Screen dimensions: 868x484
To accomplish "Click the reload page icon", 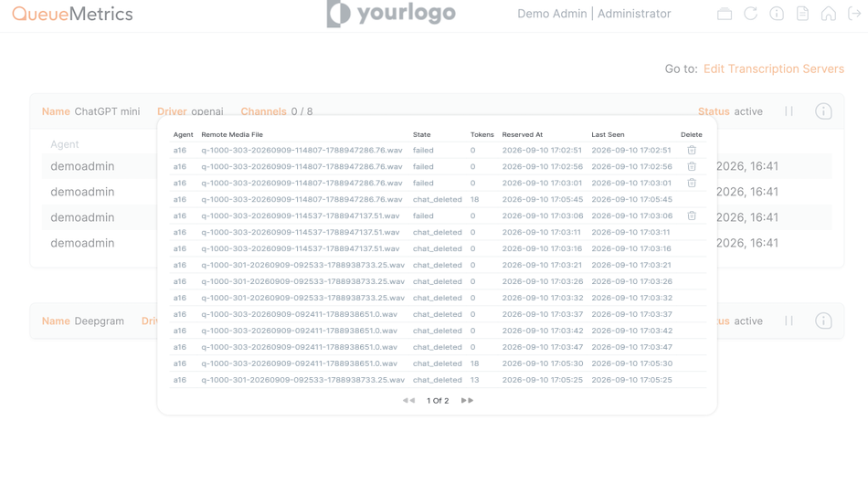I will 750,14.
